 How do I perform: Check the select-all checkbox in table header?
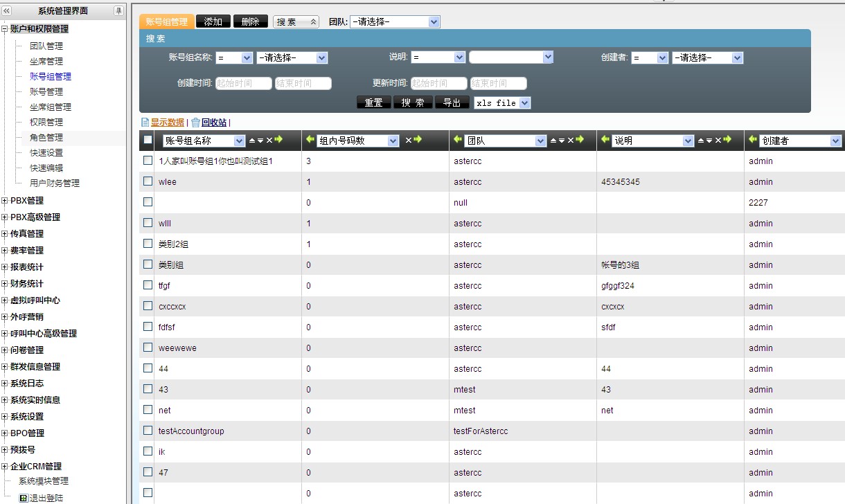click(x=148, y=140)
